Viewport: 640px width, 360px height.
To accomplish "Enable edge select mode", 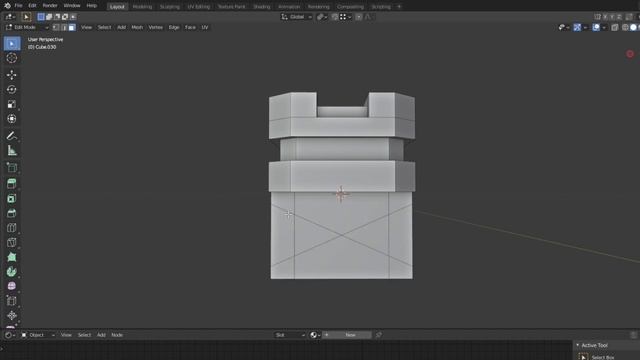I will 64,27.
